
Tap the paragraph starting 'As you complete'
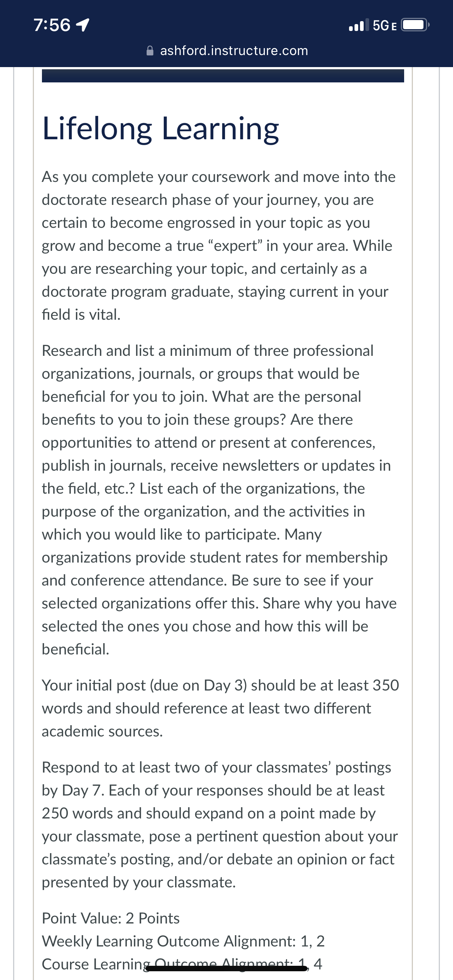coord(219,246)
